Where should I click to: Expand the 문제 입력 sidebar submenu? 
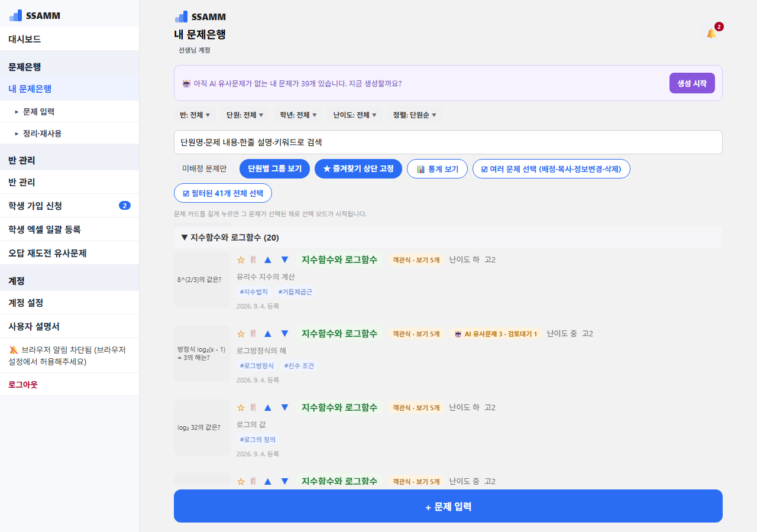(x=69, y=111)
